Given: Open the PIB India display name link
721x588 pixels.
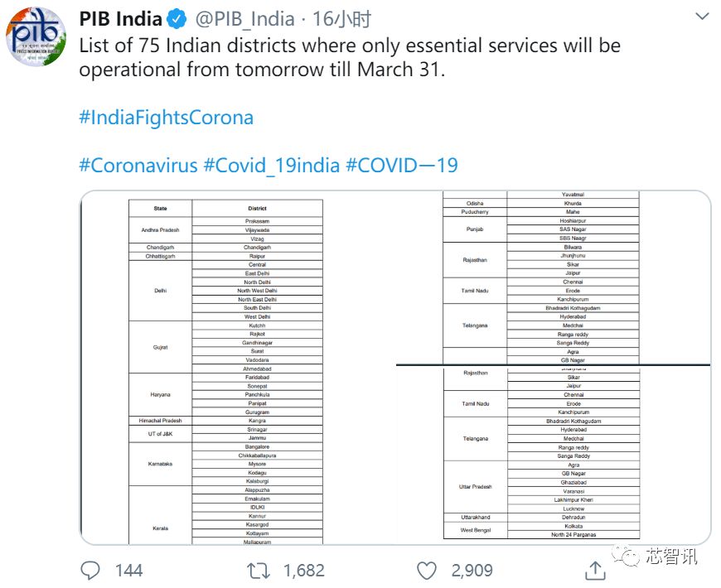Looking at the screenshot, I should [119, 18].
